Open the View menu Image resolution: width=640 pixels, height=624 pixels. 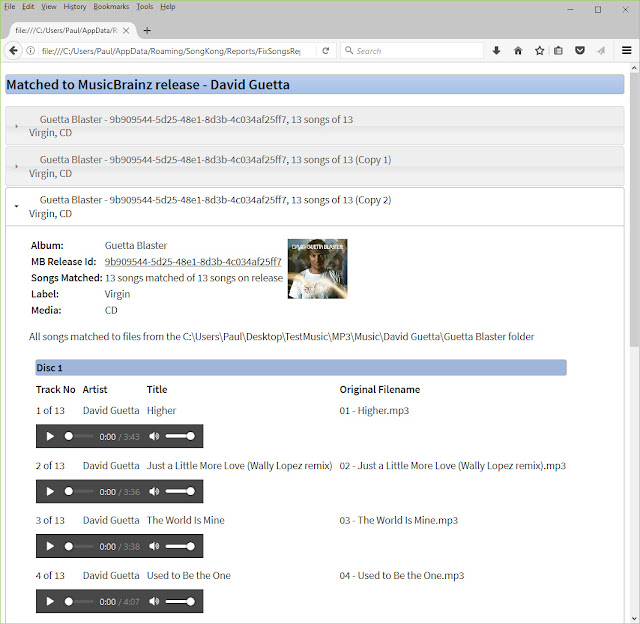49,7
